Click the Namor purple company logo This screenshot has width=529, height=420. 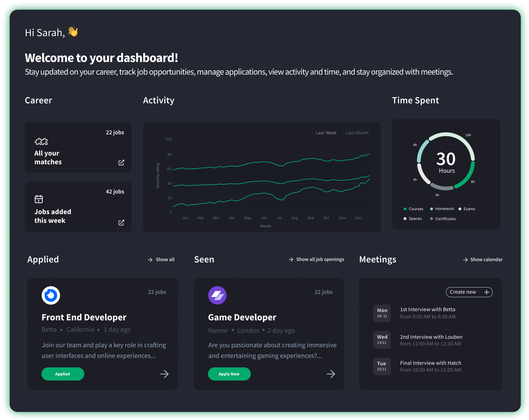[217, 295]
